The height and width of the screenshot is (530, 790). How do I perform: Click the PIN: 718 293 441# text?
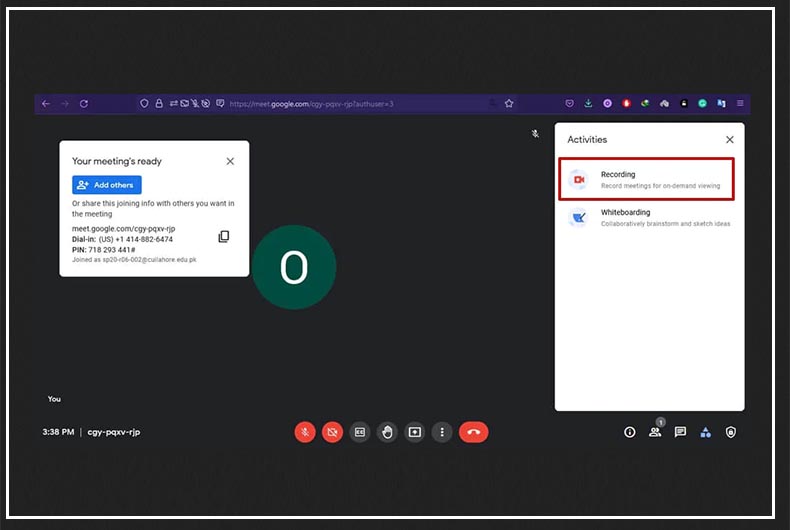click(103, 250)
